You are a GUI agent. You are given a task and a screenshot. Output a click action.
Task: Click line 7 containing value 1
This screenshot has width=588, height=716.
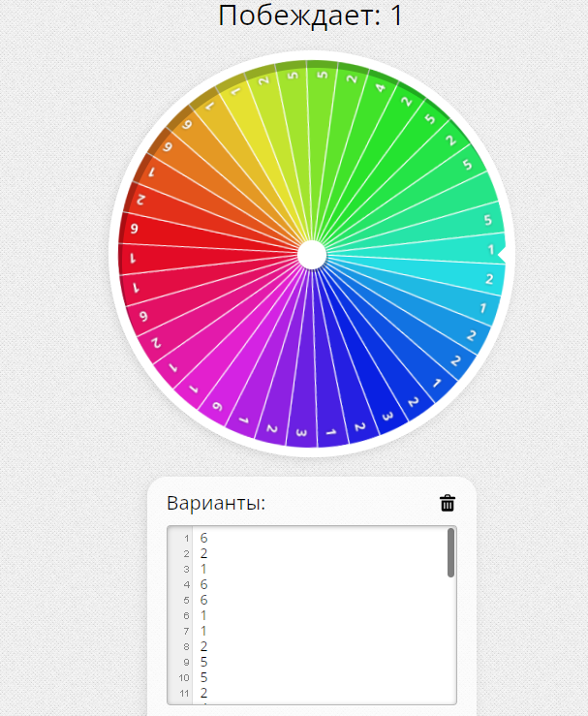tap(312, 631)
